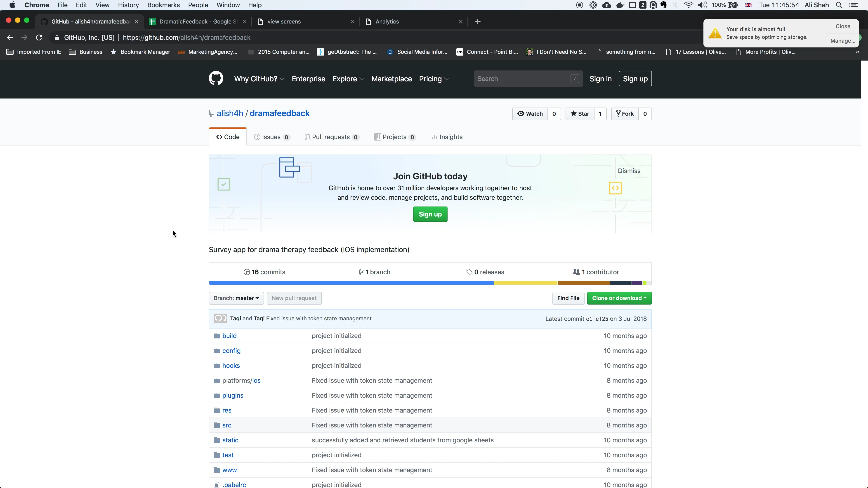This screenshot has height=488, width=868.
Task: Close the view screens tab
Action: 352,21
